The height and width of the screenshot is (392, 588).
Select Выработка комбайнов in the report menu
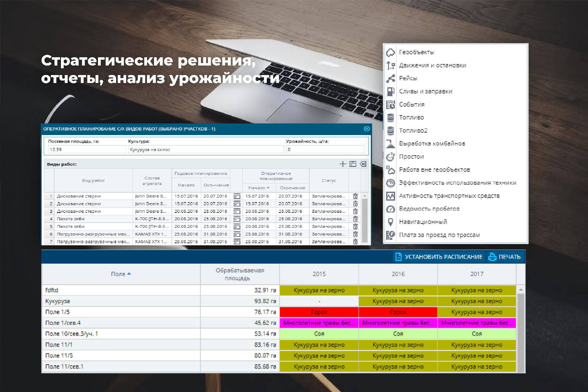coord(432,144)
